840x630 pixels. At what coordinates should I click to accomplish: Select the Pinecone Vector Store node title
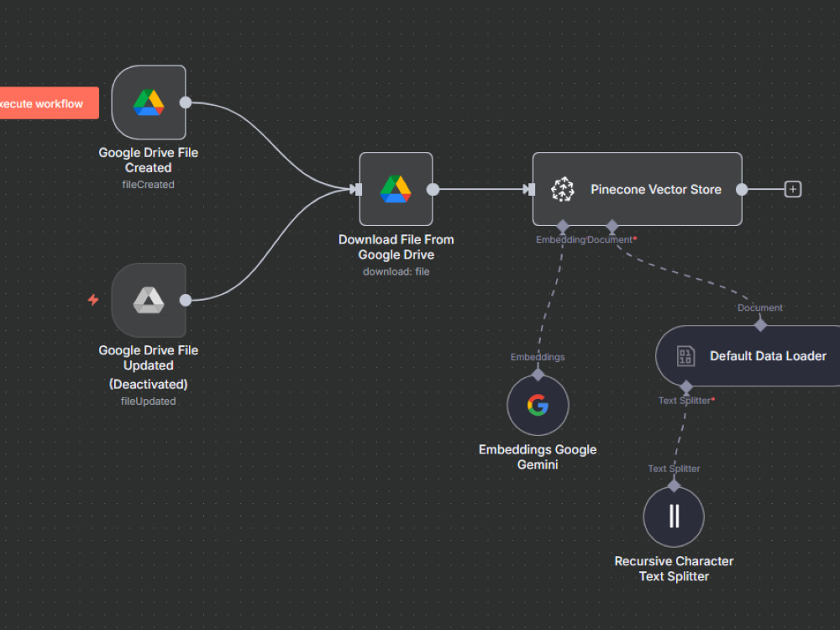coord(656,190)
